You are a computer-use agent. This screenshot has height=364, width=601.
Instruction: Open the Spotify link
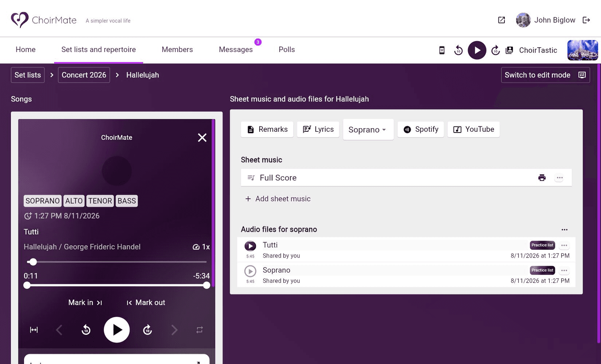tap(421, 129)
